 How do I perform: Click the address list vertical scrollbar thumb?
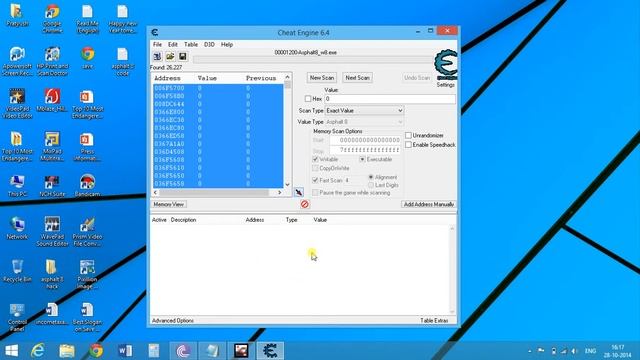pyautogui.click(x=287, y=84)
